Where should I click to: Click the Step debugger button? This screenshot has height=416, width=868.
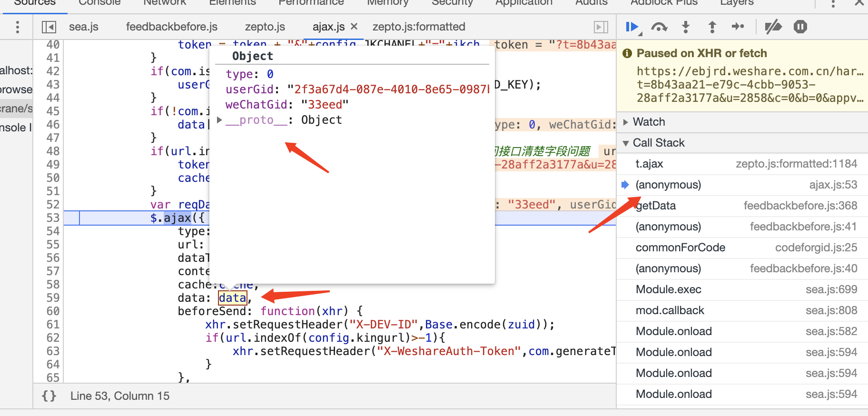[x=738, y=27]
